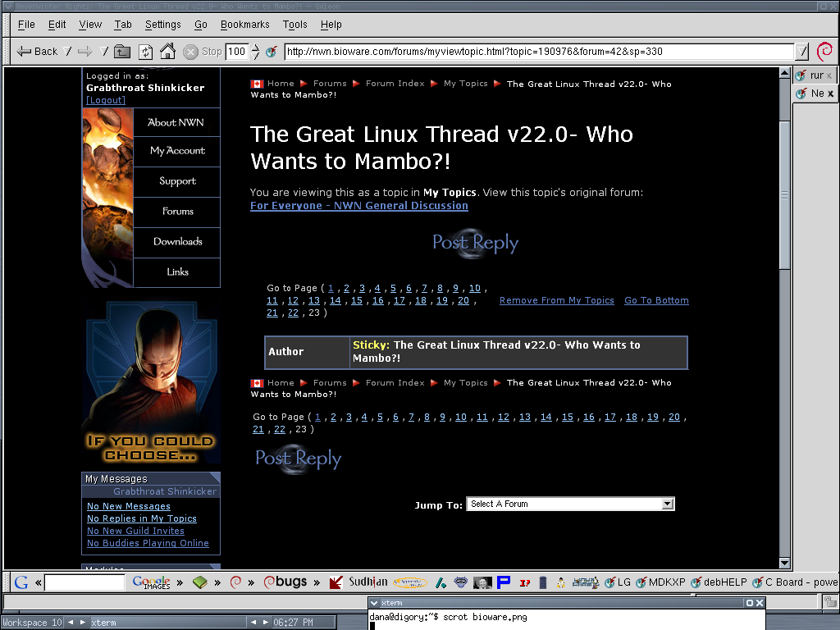Click the MDKXP bookmark
Image resolution: width=840 pixels, height=630 pixels.
pos(660,582)
